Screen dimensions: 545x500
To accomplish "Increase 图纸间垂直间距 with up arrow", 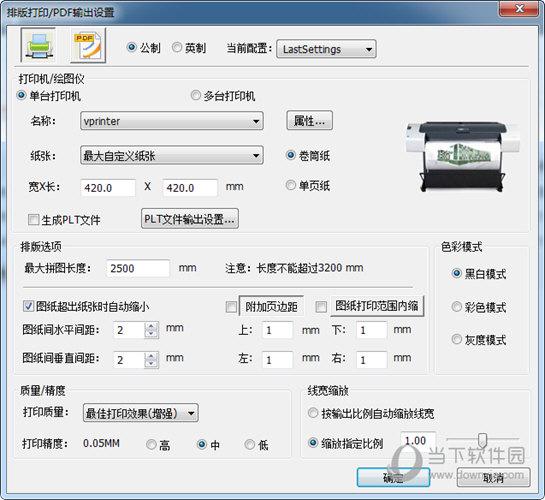I will coord(151,356).
